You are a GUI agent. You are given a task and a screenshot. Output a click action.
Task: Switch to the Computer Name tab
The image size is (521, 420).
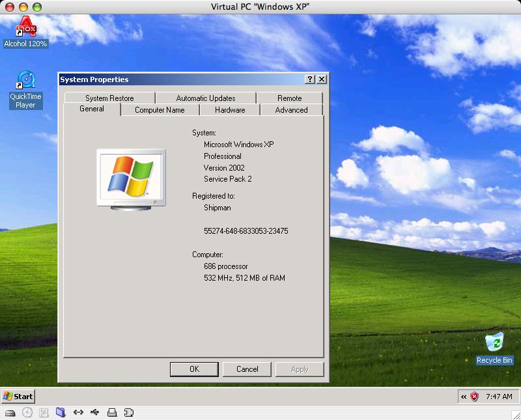160,109
